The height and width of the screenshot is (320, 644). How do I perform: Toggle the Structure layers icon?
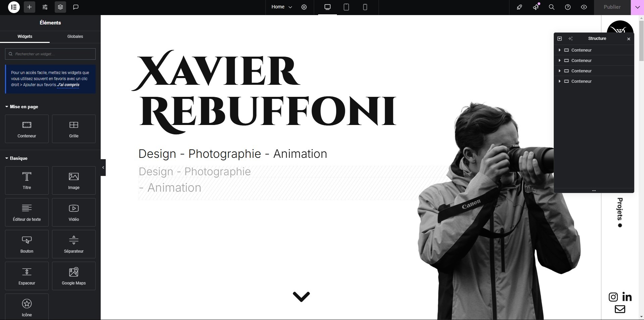[60, 7]
